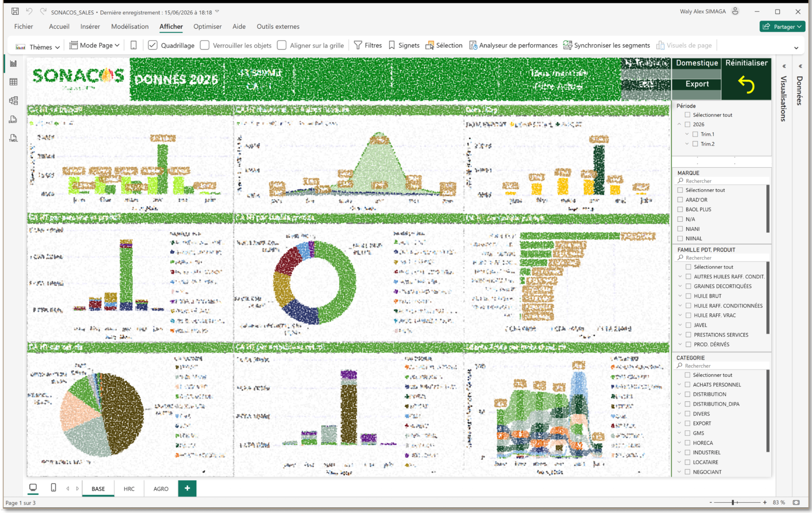Image resolution: width=812 pixels, height=513 pixels.
Task: Switch to mobile layout icon at bottom
Action: coord(53,488)
